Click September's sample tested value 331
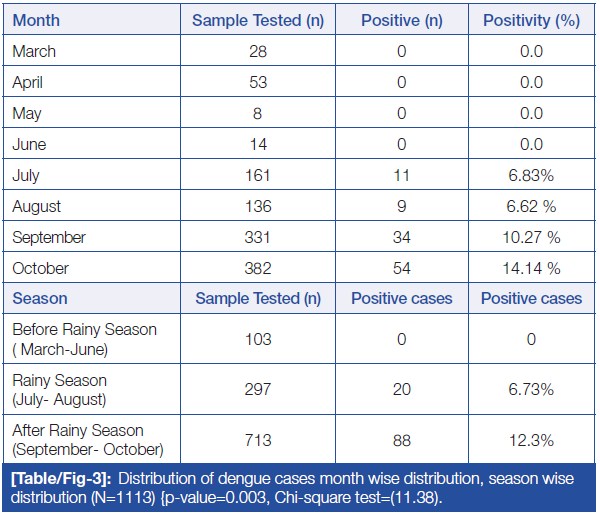Screen dimensions: 600x515 tap(258, 237)
